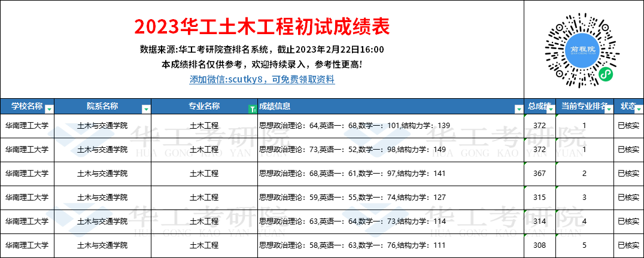This screenshot has width=644, height=258.
Task: Select the total score cell 314
Action: click(540, 221)
